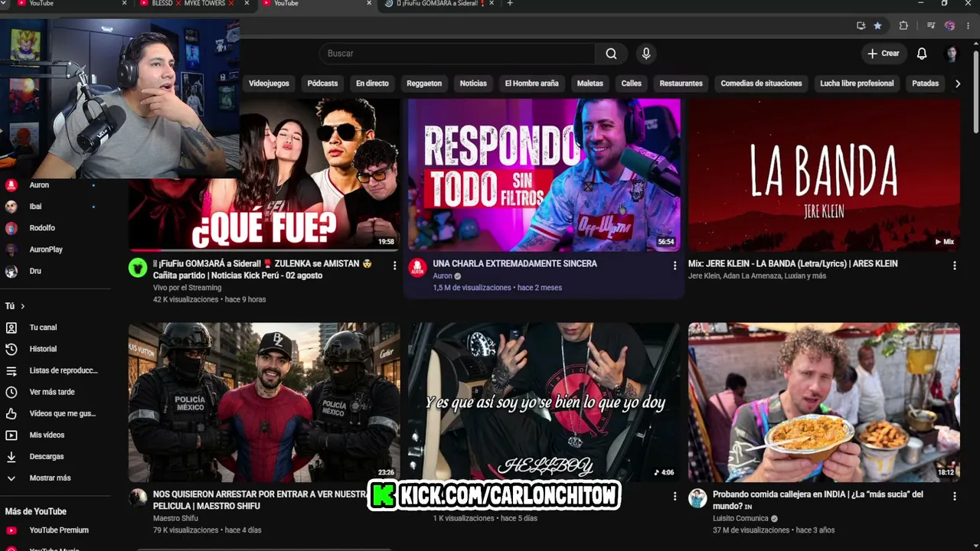Open options for the JERE KLEIN mix
Viewport: 980px width, 551px height.
[955, 266]
